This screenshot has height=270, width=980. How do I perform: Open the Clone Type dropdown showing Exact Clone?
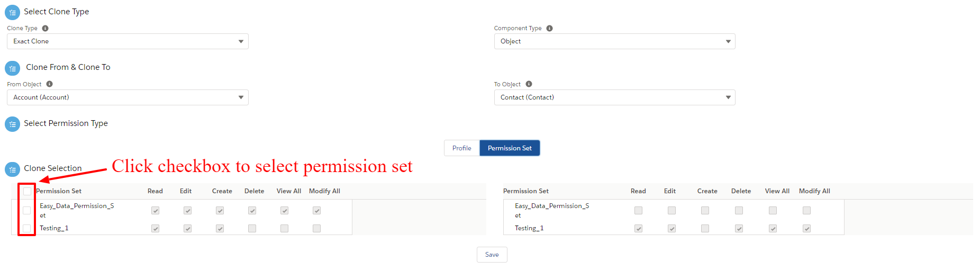128,41
